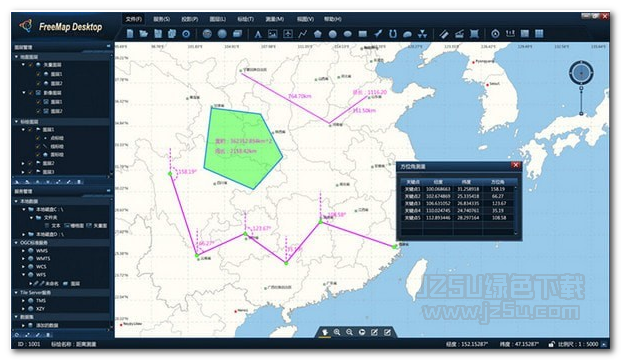Image resolution: width=621 pixels, height=360 pixels.
Task: Toggle the 线标绘 checkbox
Action: click(x=38, y=146)
